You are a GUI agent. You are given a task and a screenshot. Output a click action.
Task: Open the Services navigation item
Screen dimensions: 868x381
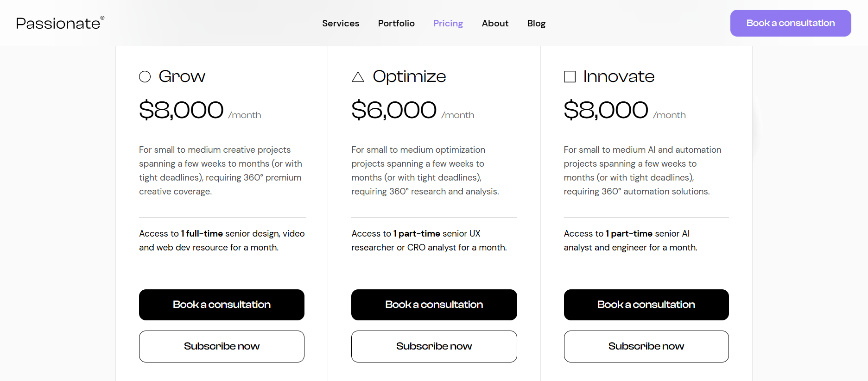341,23
